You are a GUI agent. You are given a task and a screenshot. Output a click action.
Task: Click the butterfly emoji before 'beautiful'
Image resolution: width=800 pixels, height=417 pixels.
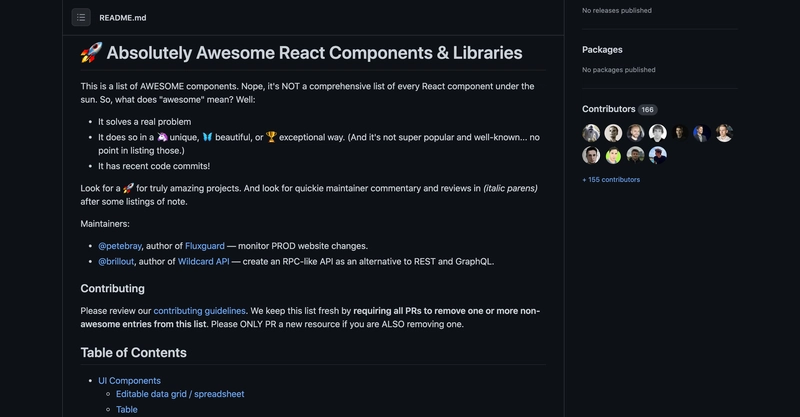207,137
